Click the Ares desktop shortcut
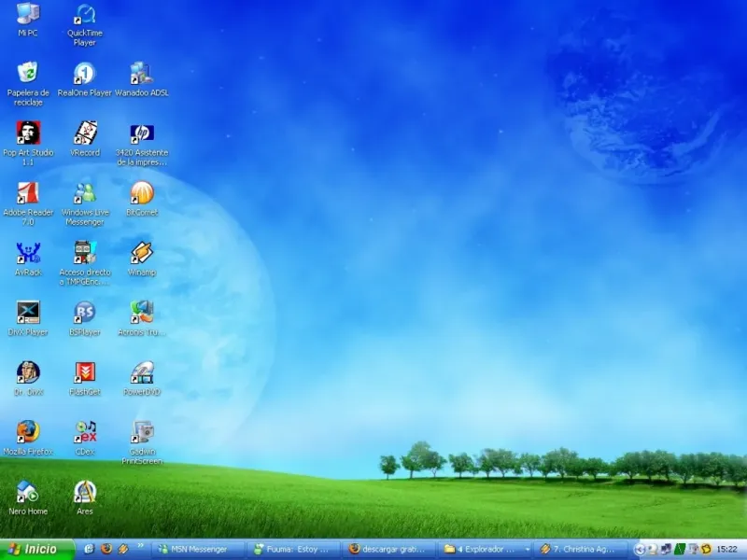 click(x=85, y=498)
